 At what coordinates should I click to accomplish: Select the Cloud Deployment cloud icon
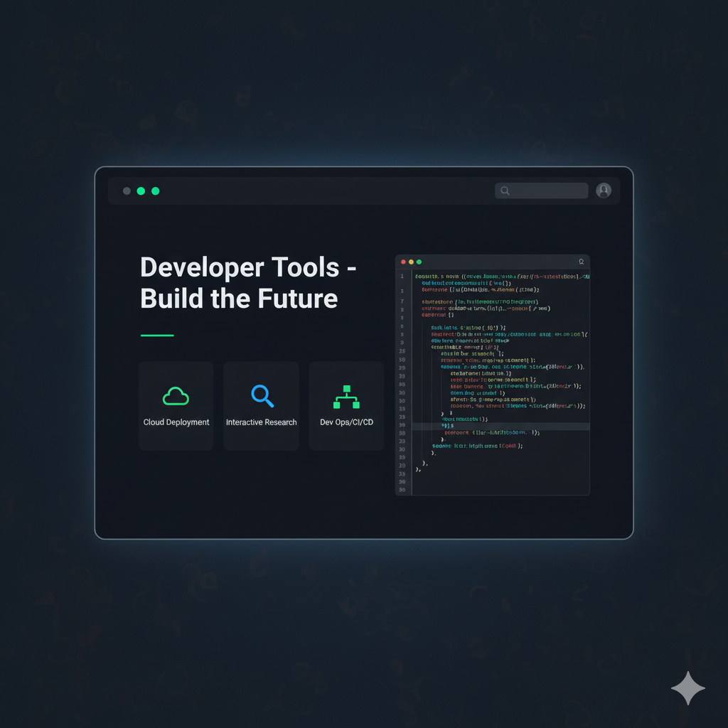pos(176,396)
